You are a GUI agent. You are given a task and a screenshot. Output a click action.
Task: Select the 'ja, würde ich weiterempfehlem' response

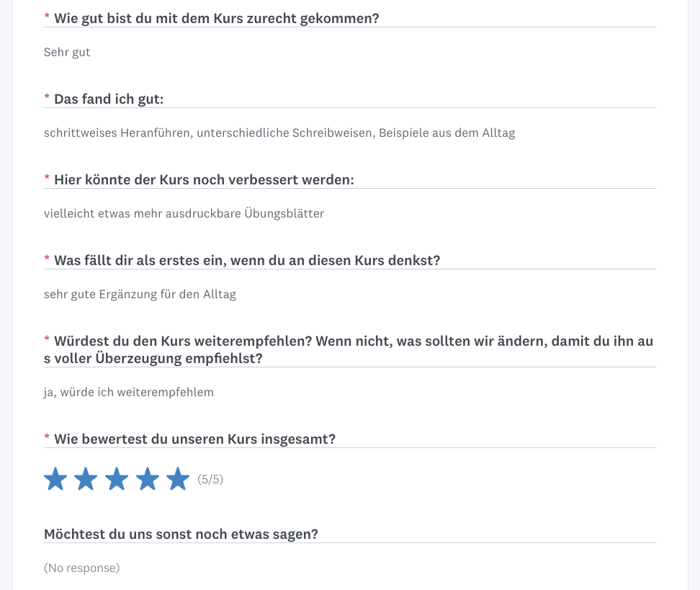pos(129,393)
